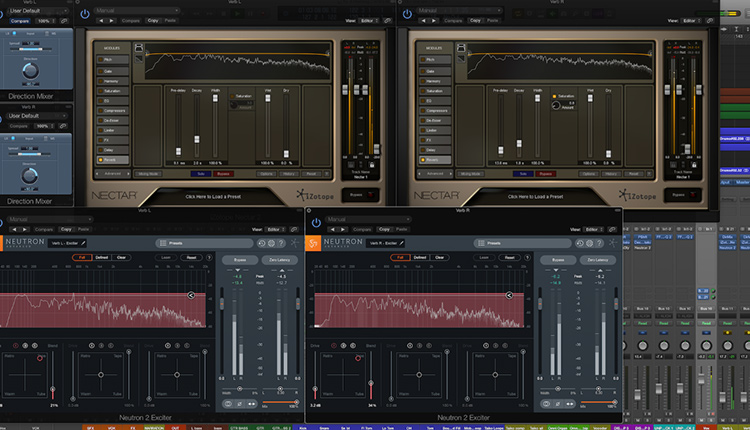The width and height of the screenshot is (750, 430).
Task: Open help question mark in Verb R Neutron header
Action: pos(599,243)
